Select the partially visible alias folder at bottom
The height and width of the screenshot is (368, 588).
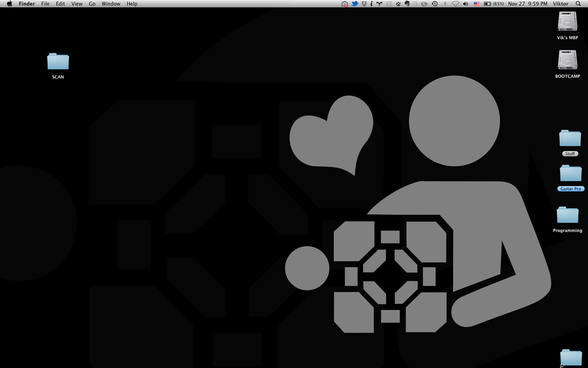[571, 358]
